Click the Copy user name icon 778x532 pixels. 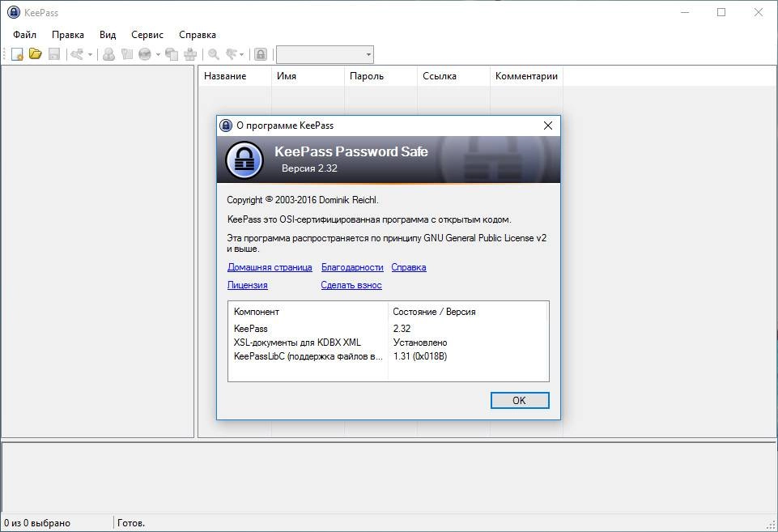click(108, 54)
